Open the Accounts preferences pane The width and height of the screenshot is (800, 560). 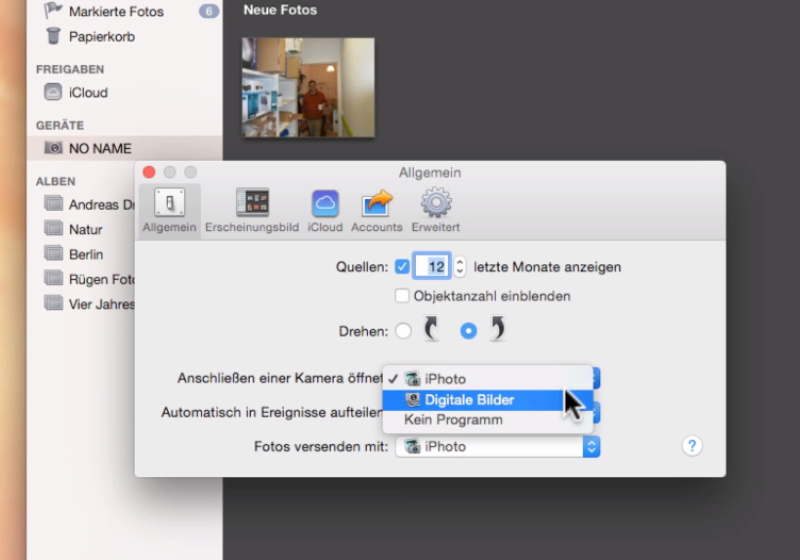pos(376,210)
